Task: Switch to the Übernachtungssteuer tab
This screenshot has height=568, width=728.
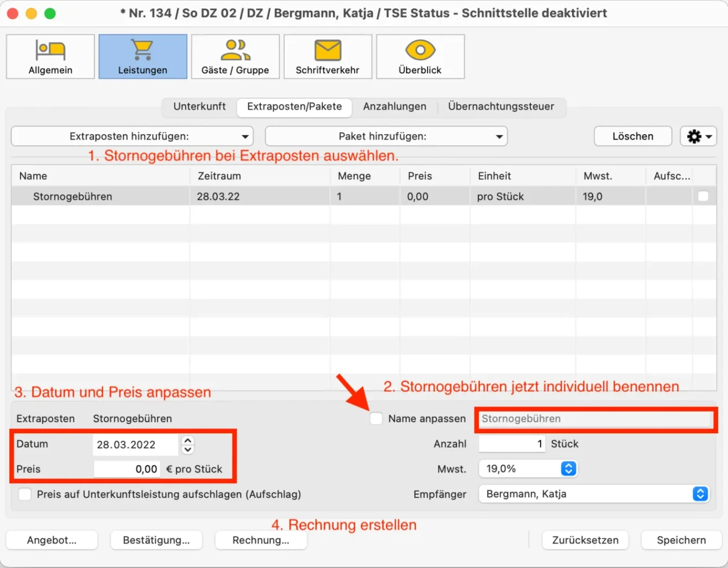Action: [501, 107]
